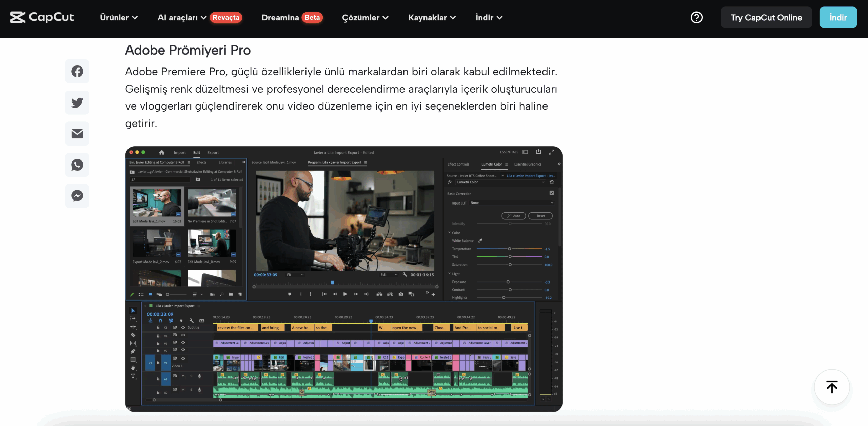Select the Hand tool
The width and height of the screenshot is (868, 426).
coord(133,368)
